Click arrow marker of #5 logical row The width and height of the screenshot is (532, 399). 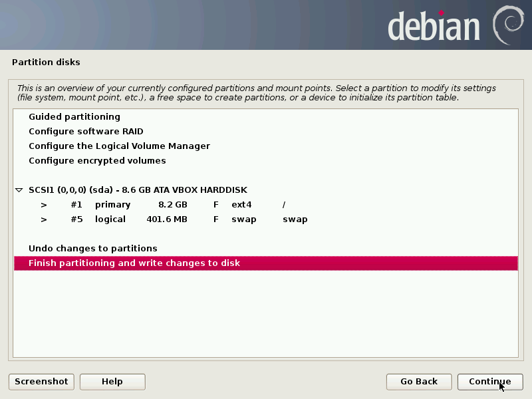(x=44, y=219)
